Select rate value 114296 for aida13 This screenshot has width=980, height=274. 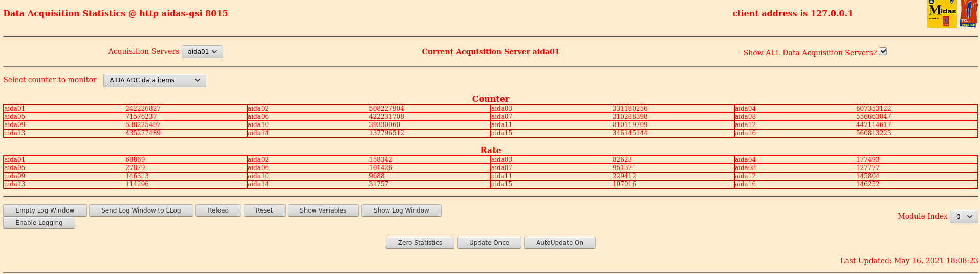137,184
